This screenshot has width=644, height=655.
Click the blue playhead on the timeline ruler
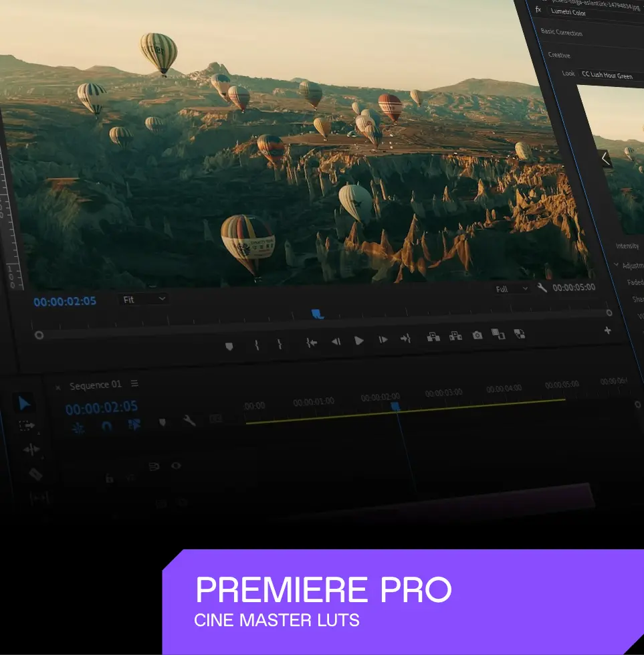(395, 406)
